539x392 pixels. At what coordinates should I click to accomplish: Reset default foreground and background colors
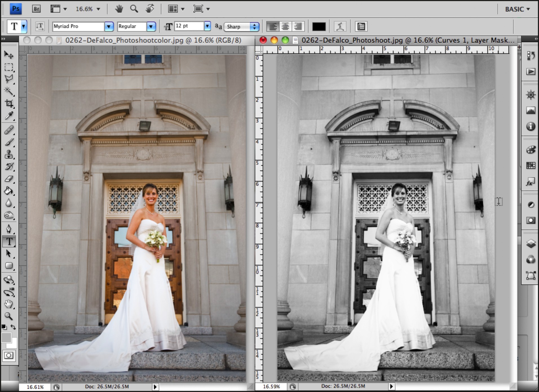4,327
